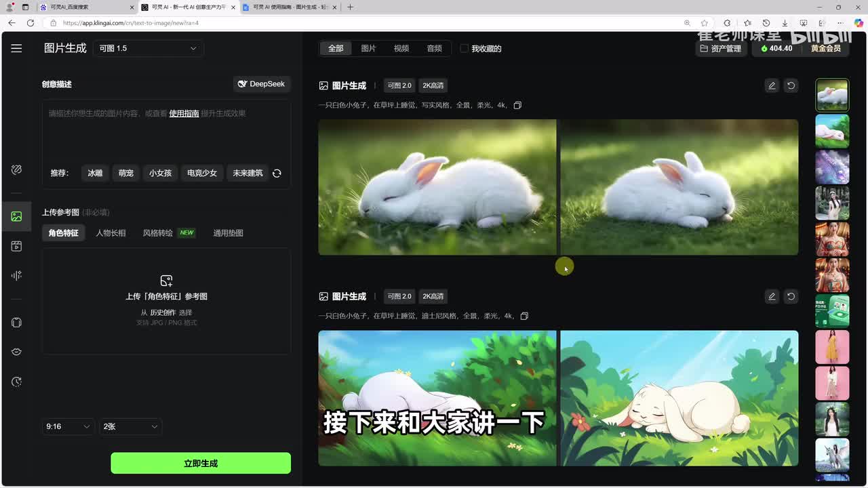
Task: Click the DeepSeek button
Action: point(262,84)
